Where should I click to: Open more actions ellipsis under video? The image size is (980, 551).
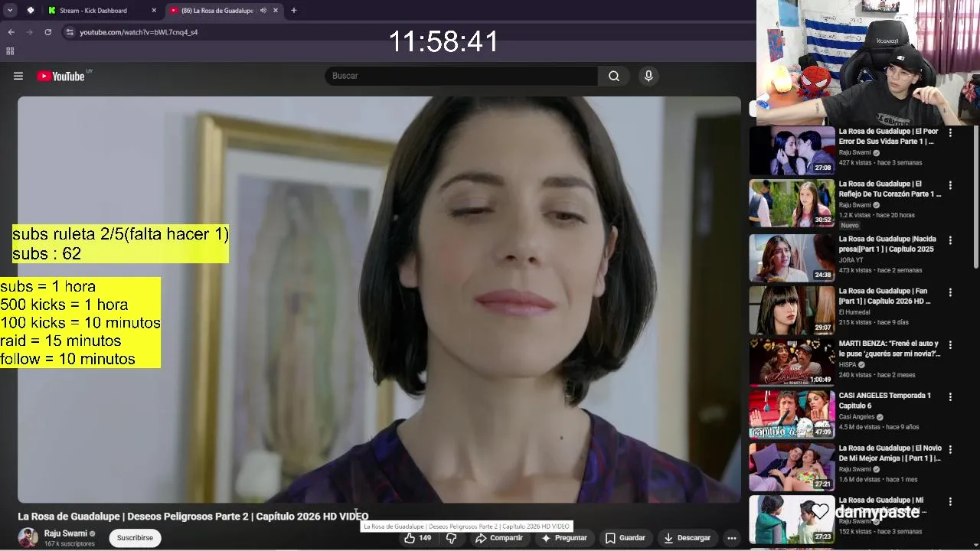click(732, 538)
